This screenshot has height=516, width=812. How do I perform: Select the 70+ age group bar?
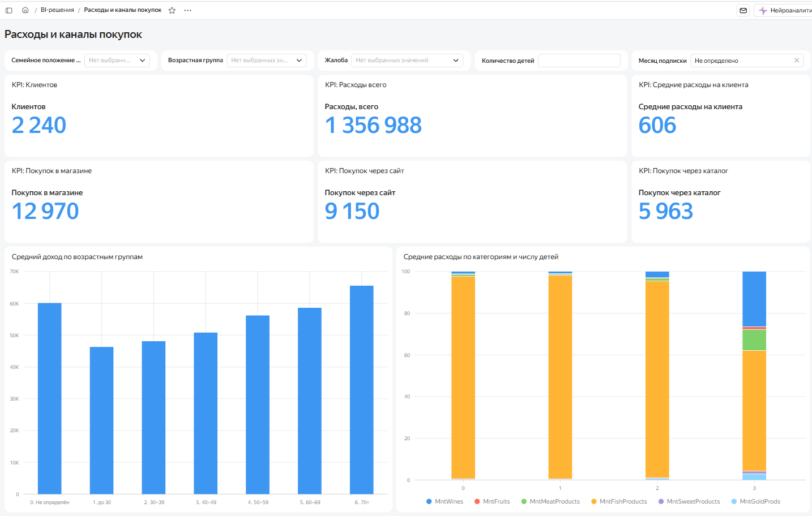[362, 390]
